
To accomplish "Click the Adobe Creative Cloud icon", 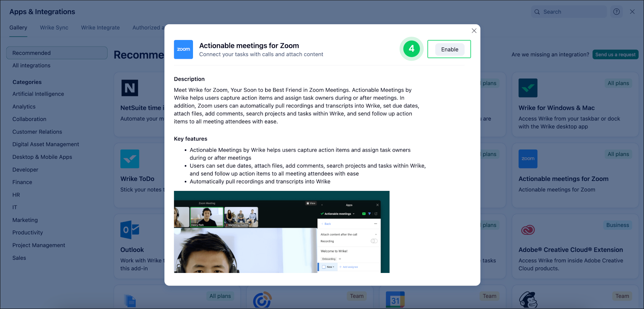I will click(x=528, y=230).
